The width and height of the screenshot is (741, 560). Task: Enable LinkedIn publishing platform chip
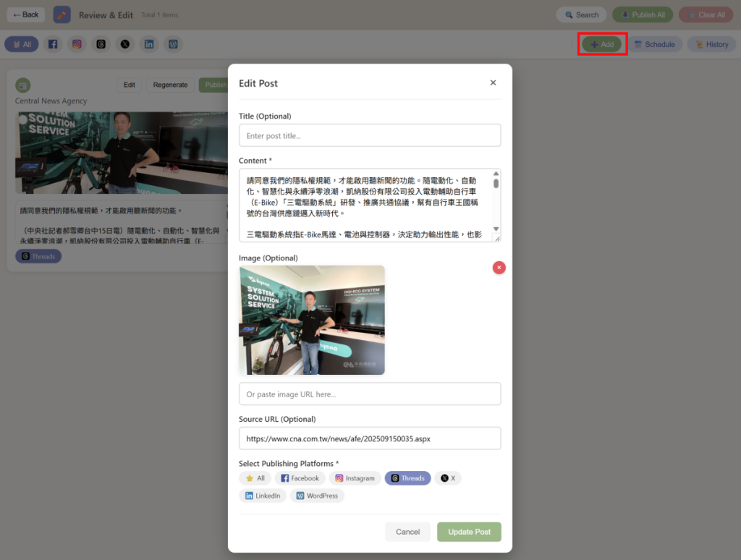(263, 496)
